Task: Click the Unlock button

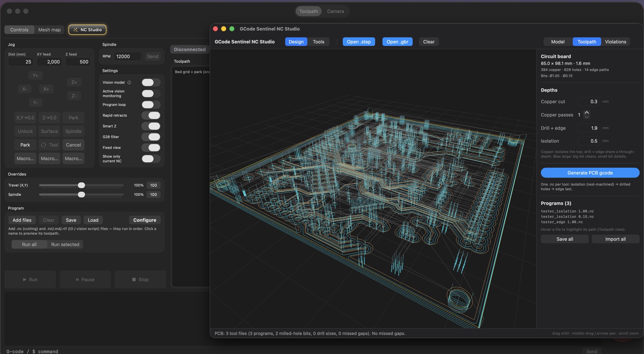Action: (x=25, y=131)
